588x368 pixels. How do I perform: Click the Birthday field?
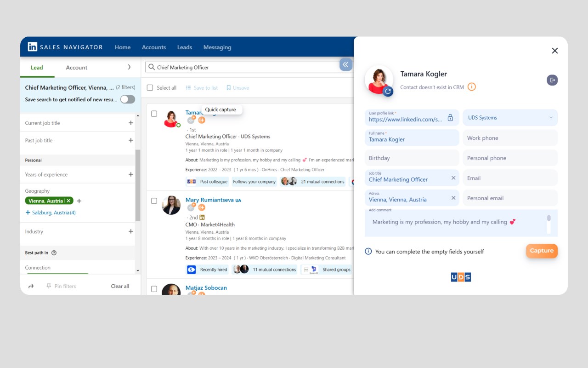(412, 158)
